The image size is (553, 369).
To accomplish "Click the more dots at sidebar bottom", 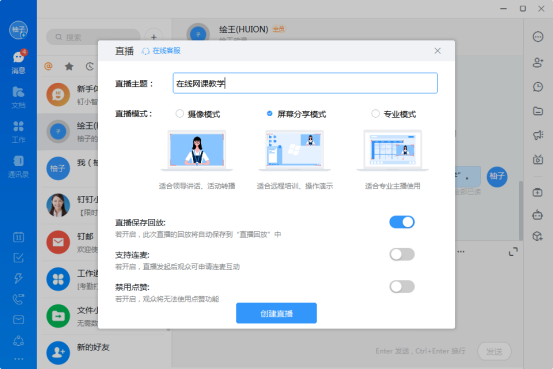I will point(18,359).
